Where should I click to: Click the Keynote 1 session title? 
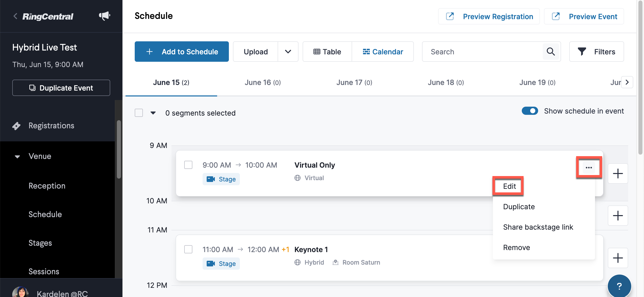[311, 250]
